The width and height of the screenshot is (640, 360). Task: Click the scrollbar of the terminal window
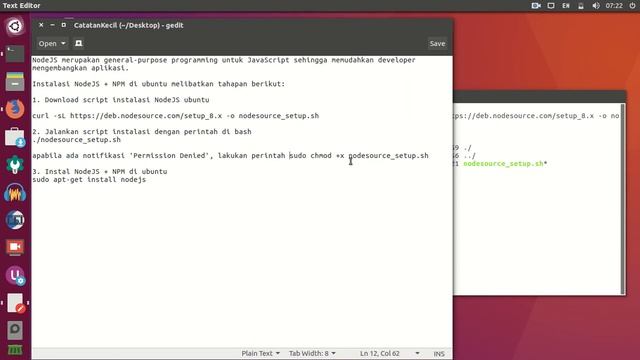coord(622,198)
